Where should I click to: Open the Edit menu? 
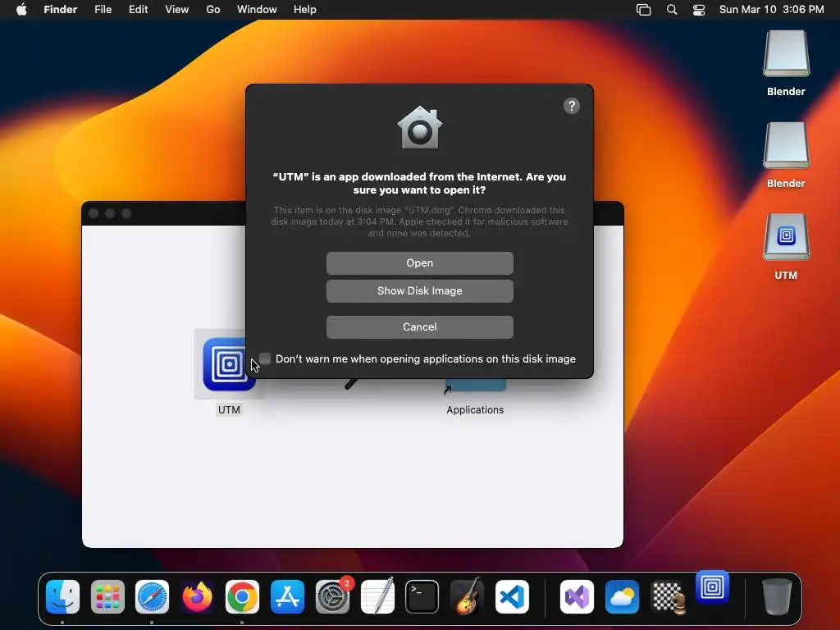138,10
